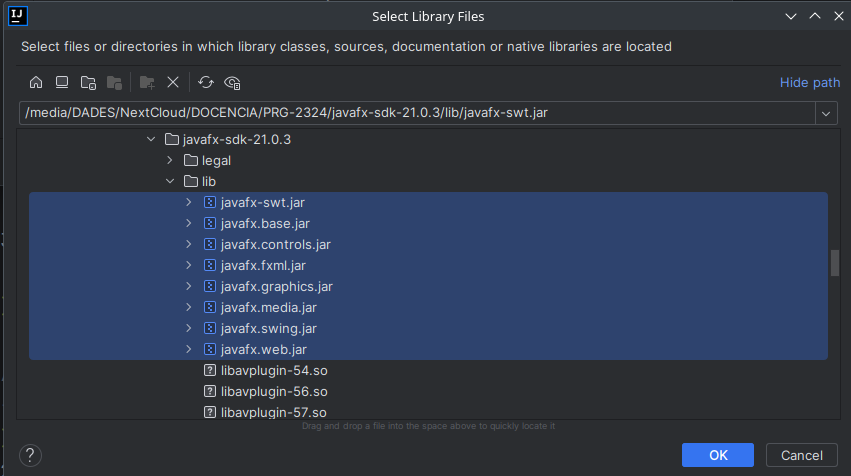Viewport: 851px width, 476px height.
Task: Click the file path text field
Action: pos(415,113)
